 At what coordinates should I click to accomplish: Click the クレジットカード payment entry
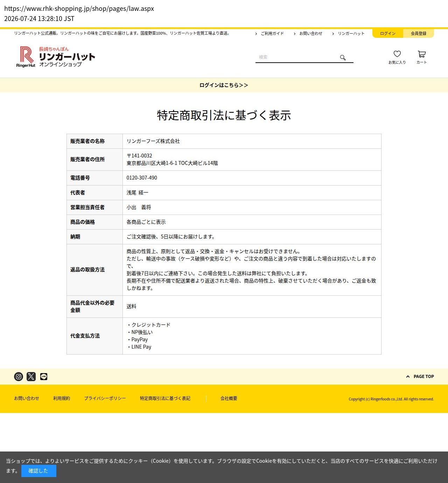[149, 325]
